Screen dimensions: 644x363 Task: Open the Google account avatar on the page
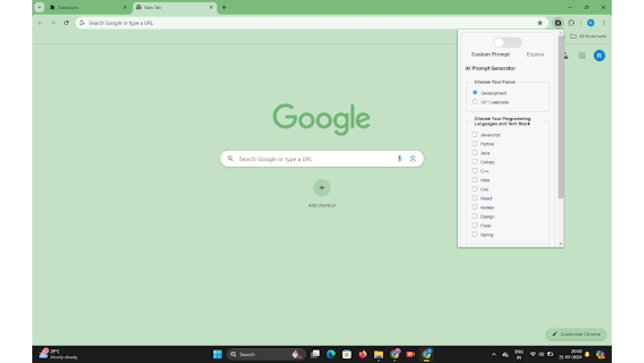[x=599, y=55]
